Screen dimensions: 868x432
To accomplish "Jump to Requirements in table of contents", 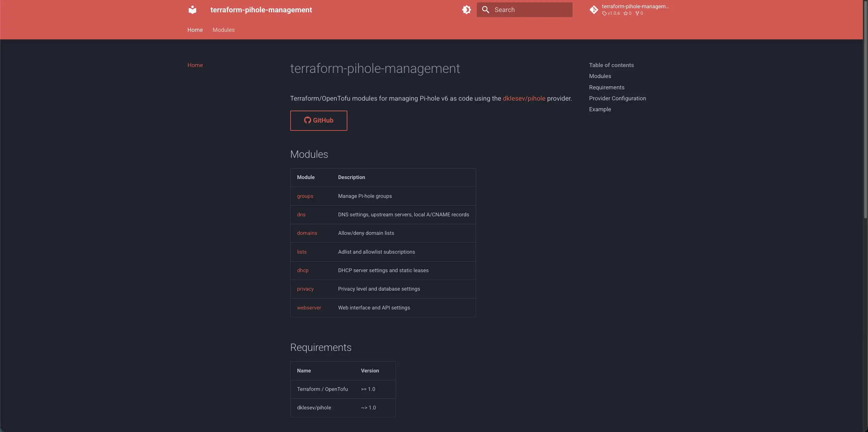I will pyautogui.click(x=607, y=87).
